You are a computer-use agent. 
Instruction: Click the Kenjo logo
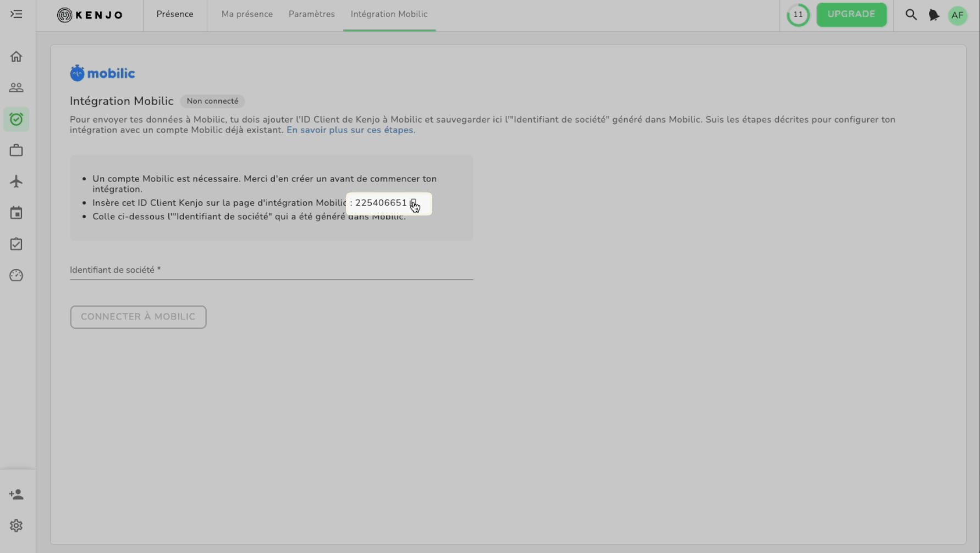coord(90,15)
